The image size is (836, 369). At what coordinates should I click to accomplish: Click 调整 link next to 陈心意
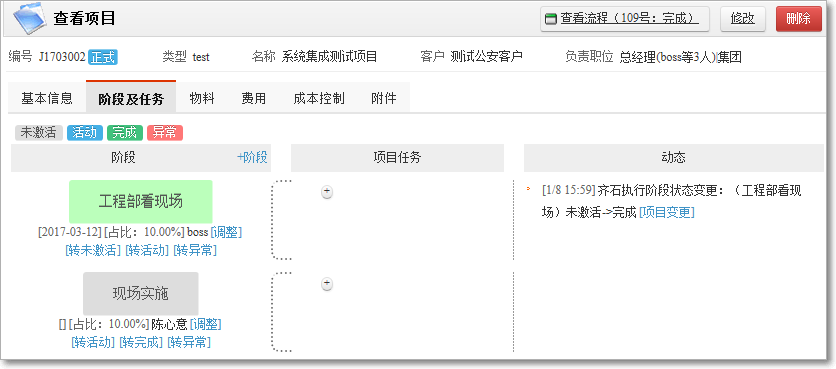tap(205, 324)
